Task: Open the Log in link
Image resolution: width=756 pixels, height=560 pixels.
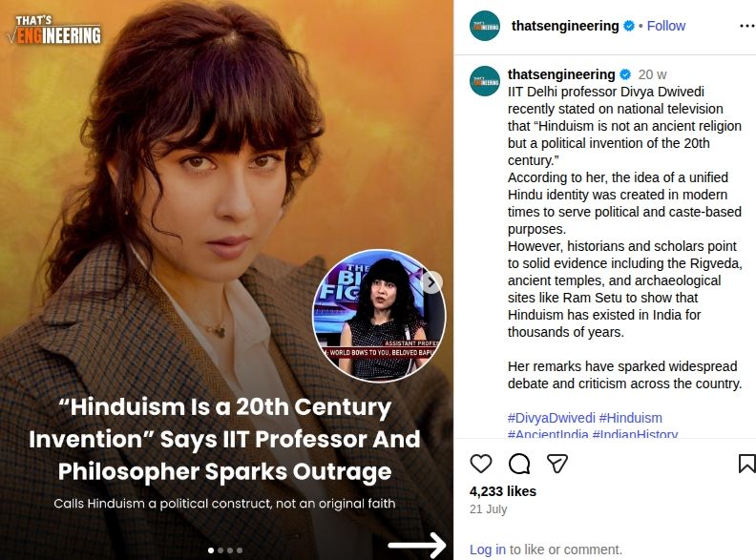Action: [488, 550]
